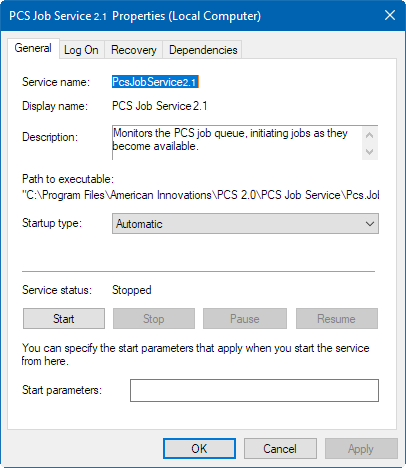Click the PCS Job Service 2.1 display name

[x=160, y=106]
